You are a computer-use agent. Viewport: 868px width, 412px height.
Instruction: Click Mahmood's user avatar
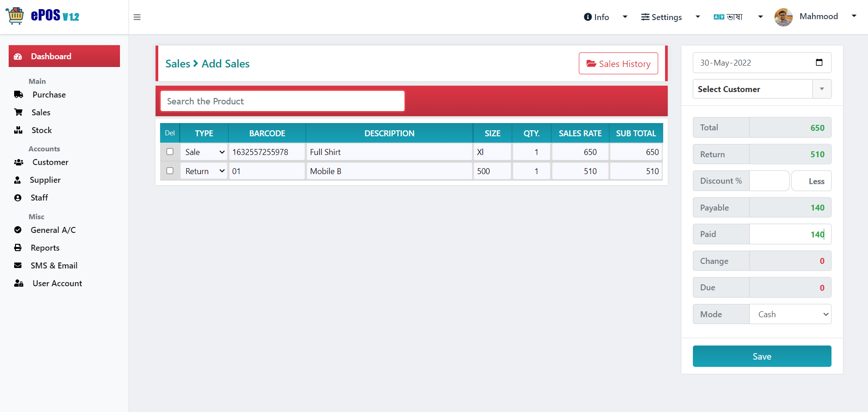click(x=784, y=17)
